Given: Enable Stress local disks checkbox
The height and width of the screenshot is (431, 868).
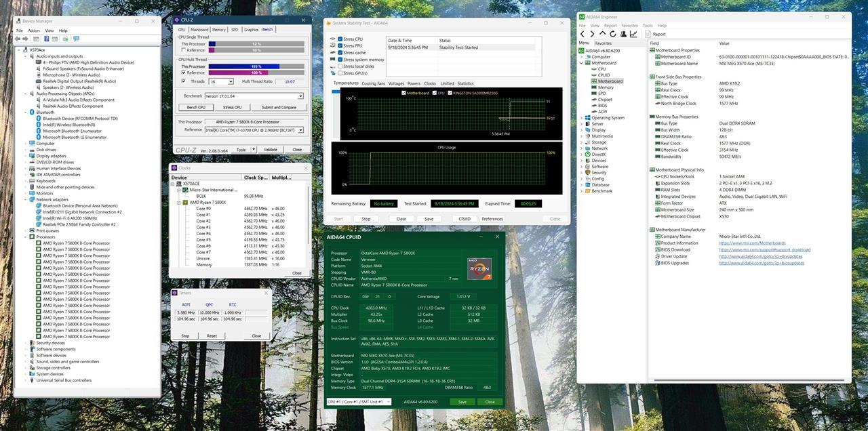Looking at the screenshot, I should [x=340, y=66].
